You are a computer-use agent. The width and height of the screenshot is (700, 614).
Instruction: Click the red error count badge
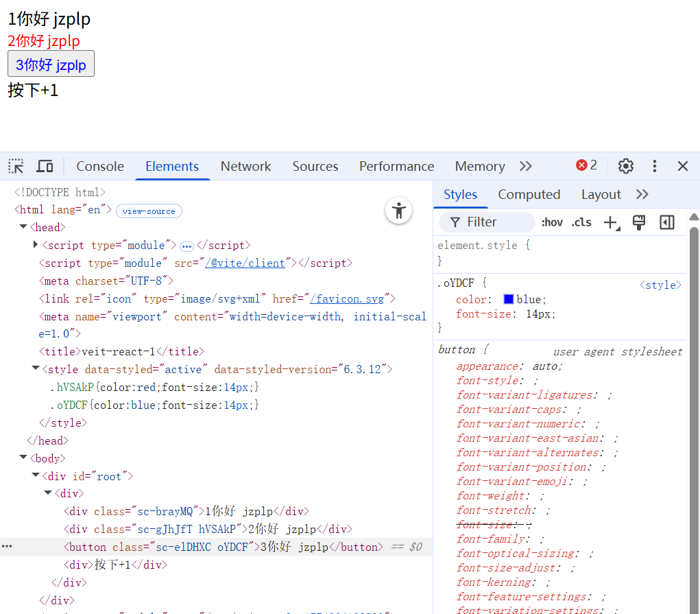click(587, 165)
